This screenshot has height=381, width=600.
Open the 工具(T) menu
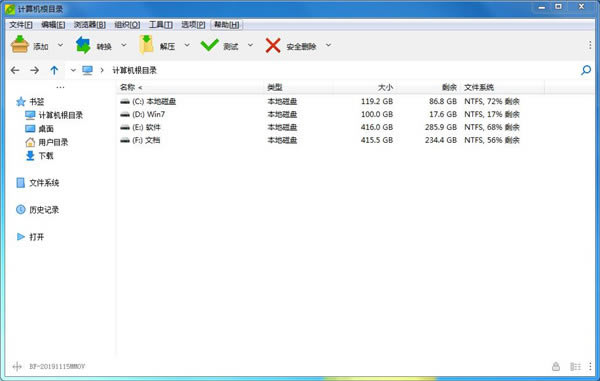coord(160,25)
